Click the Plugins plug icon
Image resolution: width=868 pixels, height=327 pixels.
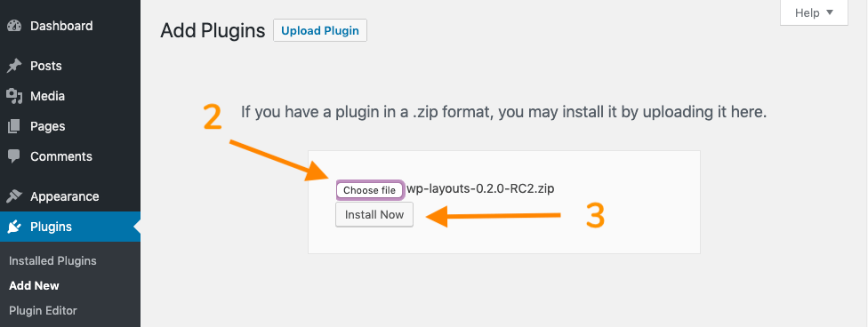(14, 227)
